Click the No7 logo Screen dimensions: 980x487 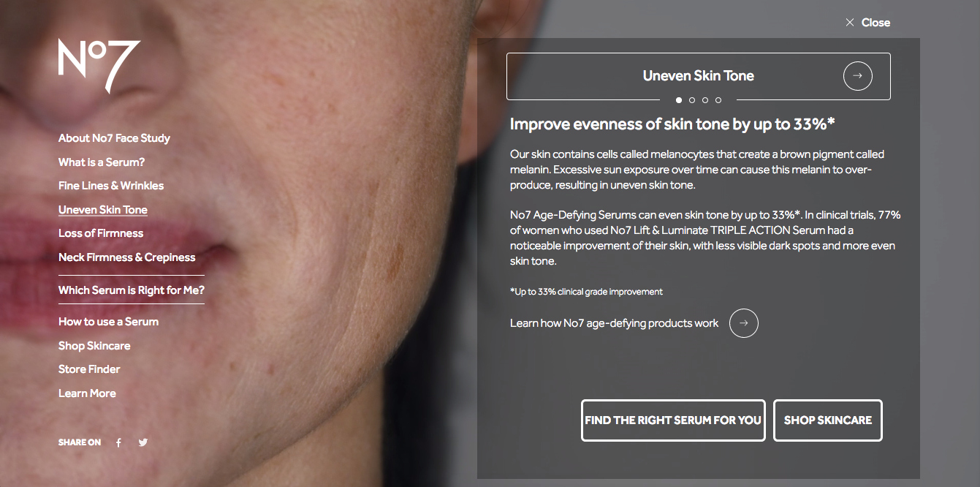coord(99,66)
